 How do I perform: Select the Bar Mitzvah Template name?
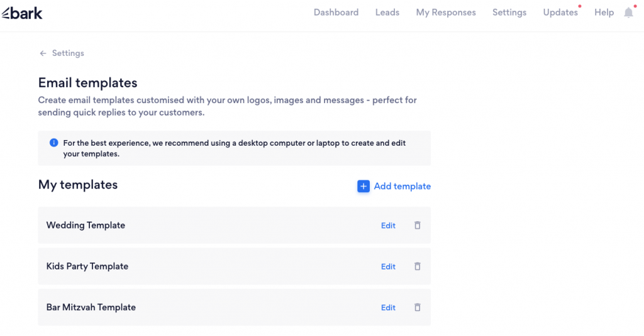91,308
